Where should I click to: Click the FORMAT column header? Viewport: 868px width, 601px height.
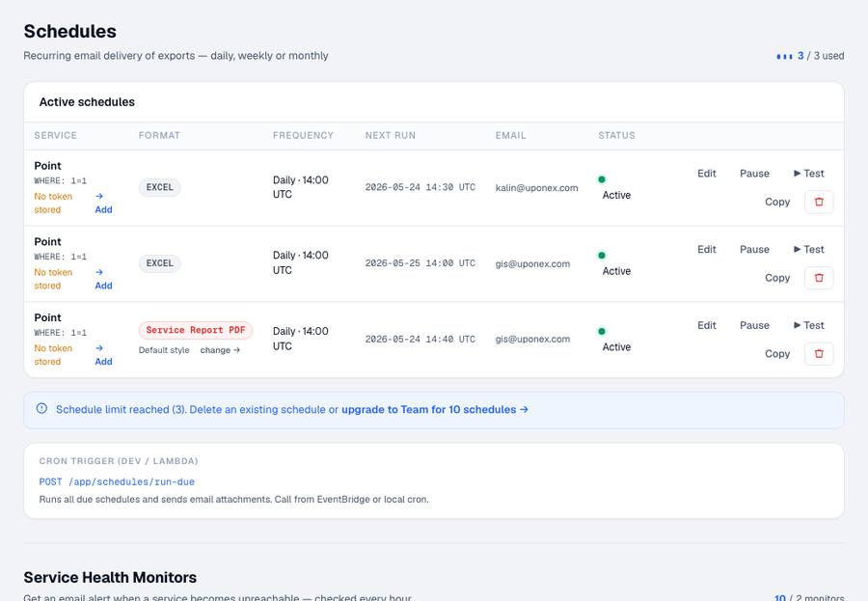point(159,135)
